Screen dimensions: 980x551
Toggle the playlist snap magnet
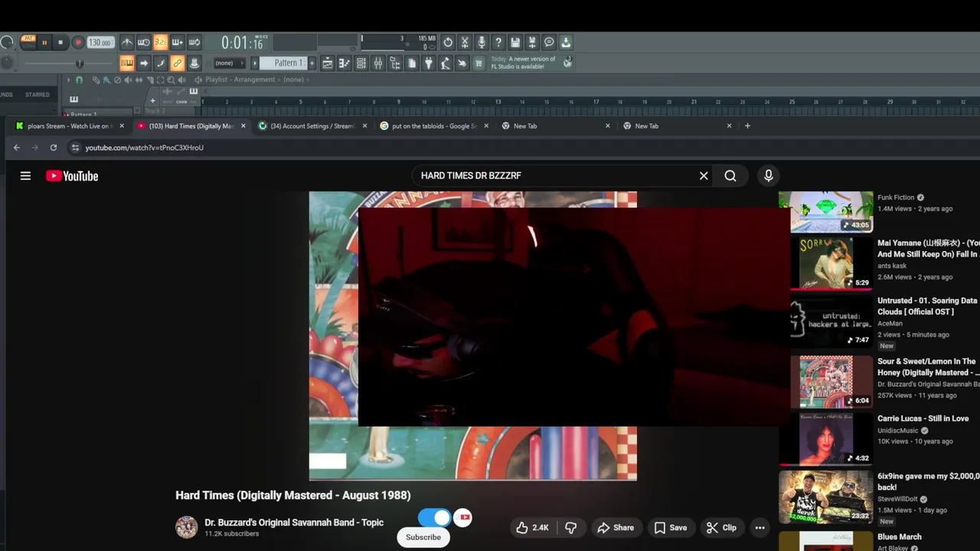click(79, 80)
